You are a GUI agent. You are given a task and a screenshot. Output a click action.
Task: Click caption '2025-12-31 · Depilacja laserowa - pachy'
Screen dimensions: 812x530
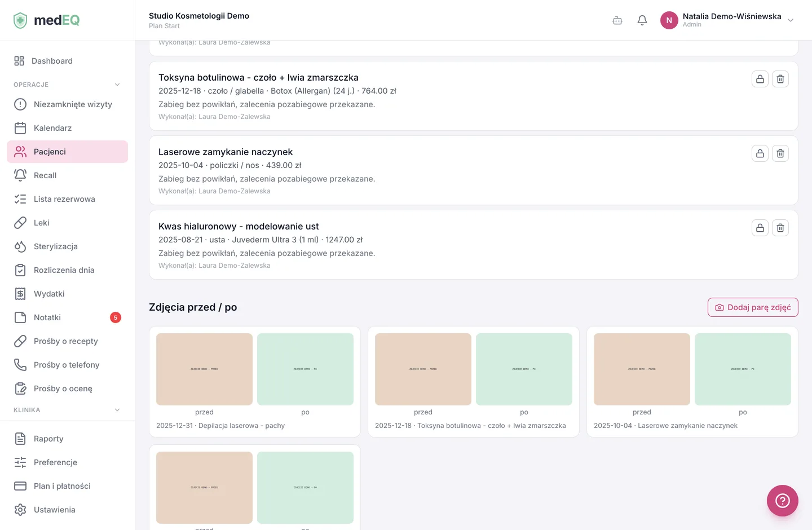click(220, 426)
